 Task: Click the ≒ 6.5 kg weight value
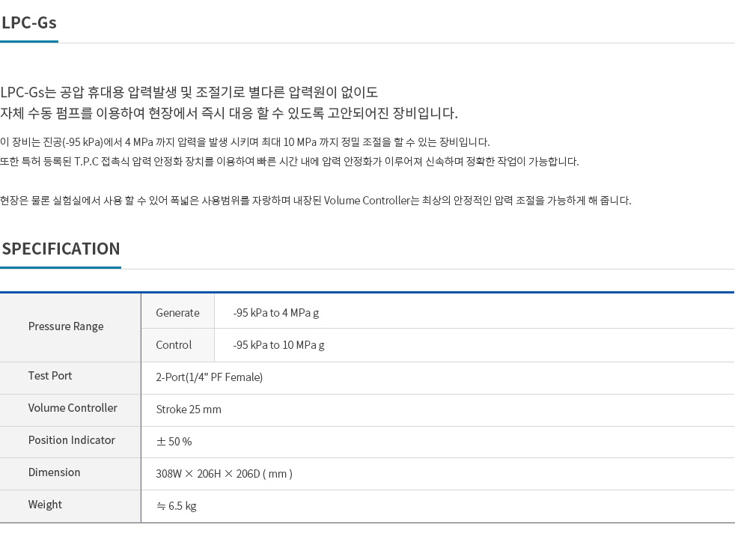point(176,506)
